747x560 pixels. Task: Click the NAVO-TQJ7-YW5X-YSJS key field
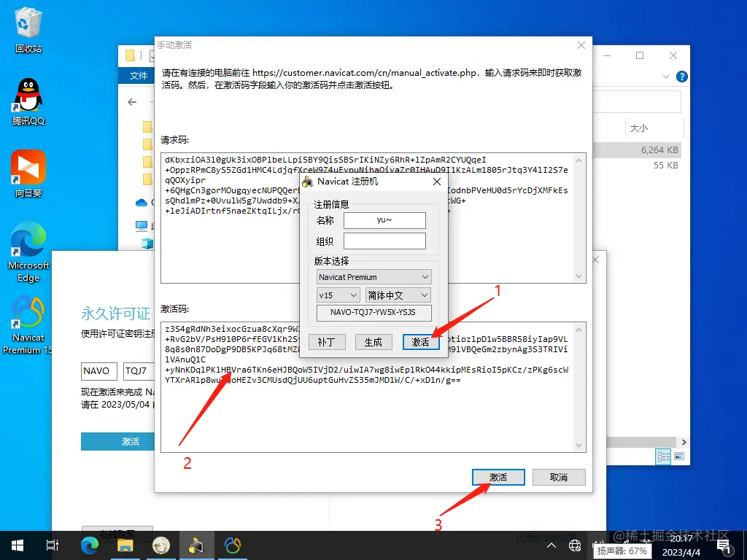(x=374, y=313)
